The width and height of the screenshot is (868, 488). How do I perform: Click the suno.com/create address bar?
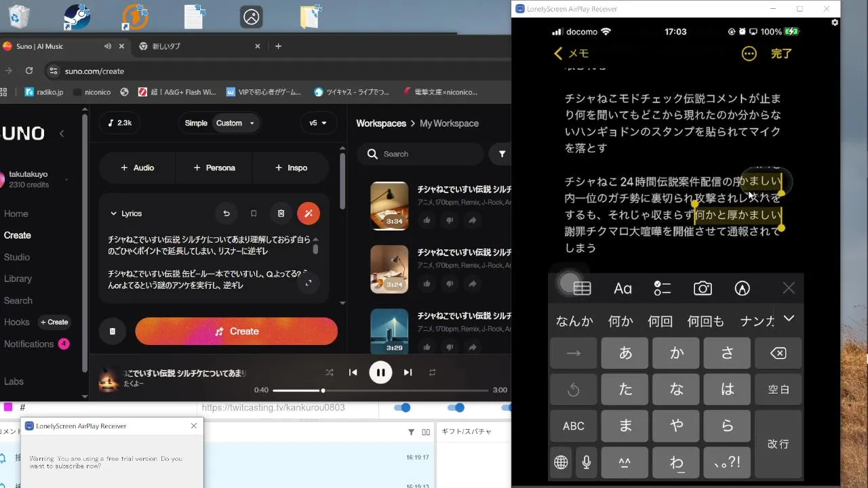(x=94, y=71)
